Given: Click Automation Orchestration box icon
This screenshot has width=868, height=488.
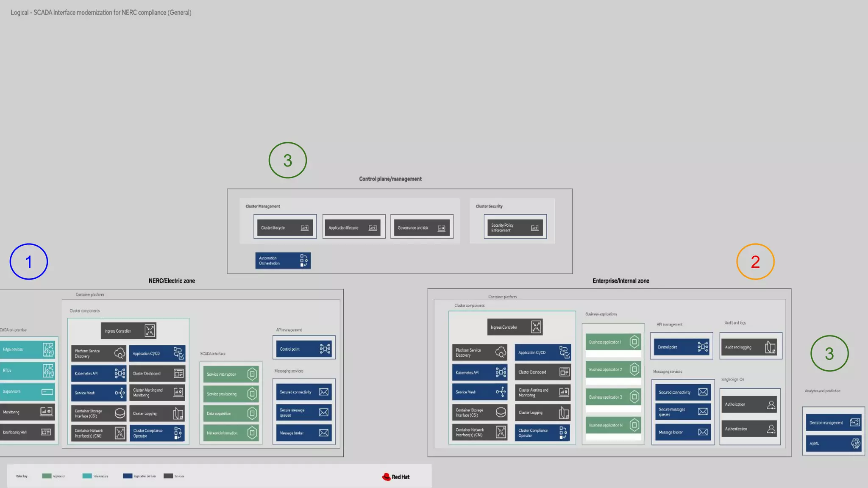Looking at the screenshot, I should click(x=303, y=261).
